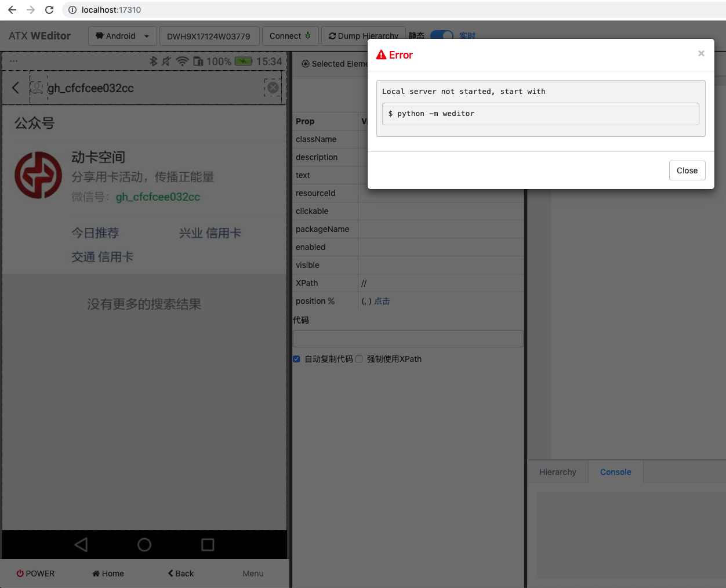Tap the back chevron in phone screen

coord(16,88)
